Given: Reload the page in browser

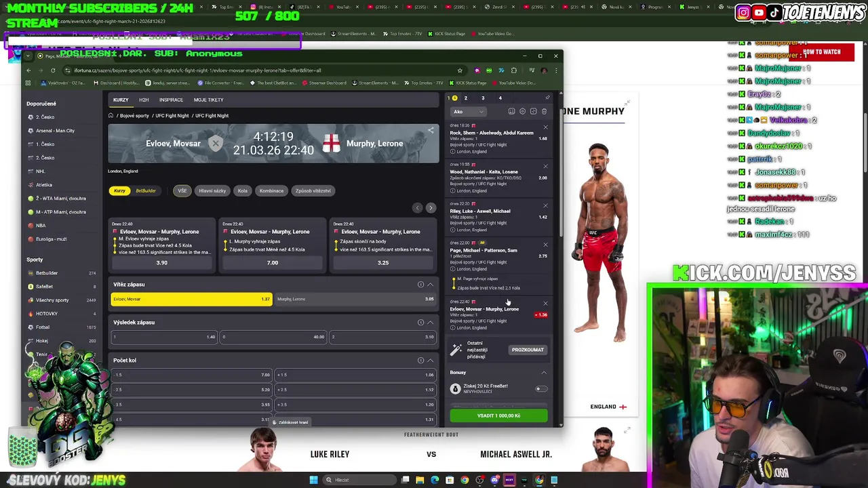Looking at the screenshot, I should (x=53, y=70).
